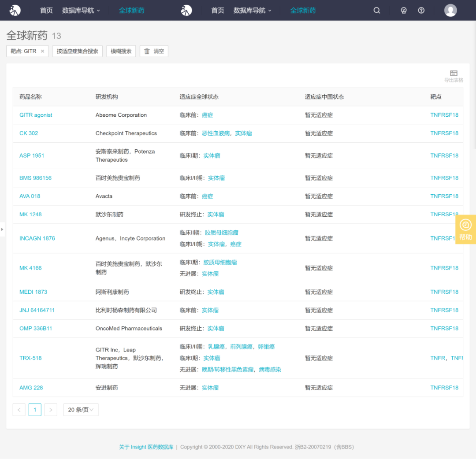This screenshot has height=459, width=476.
Task: Click 癌症 indication in AVA 018 row
Action: point(207,196)
